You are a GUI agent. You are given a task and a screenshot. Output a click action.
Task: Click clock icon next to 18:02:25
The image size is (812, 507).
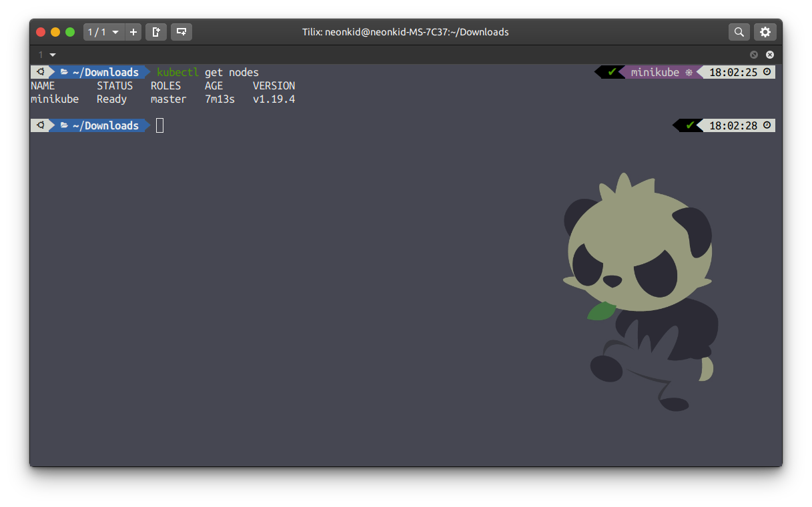click(767, 71)
